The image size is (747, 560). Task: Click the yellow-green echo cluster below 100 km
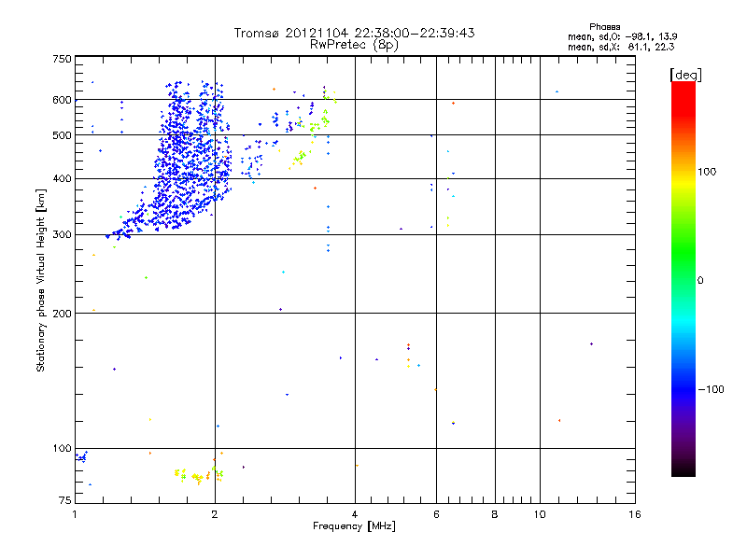(199, 474)
